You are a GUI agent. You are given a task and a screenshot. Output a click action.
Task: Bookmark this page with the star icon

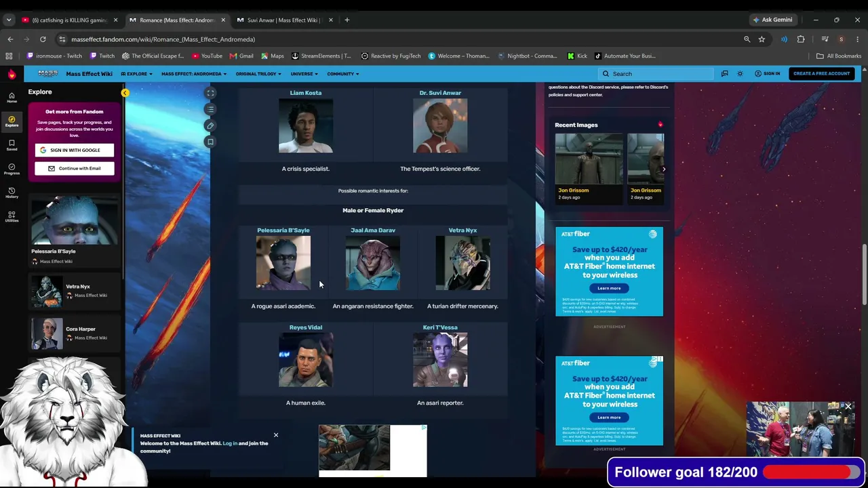(x=762, y=39)
